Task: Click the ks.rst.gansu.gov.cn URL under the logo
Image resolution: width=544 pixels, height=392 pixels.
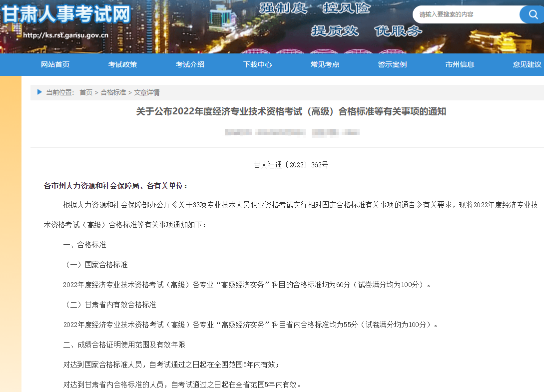Action: point(65,35)
